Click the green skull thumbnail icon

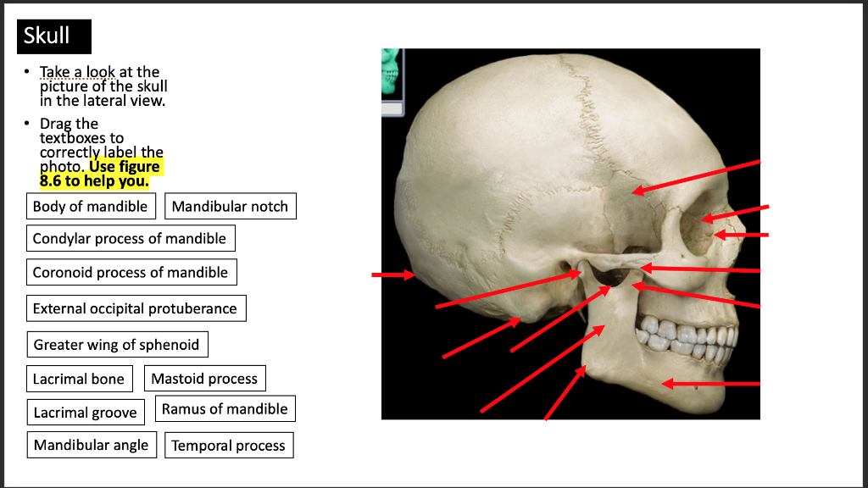391,72
